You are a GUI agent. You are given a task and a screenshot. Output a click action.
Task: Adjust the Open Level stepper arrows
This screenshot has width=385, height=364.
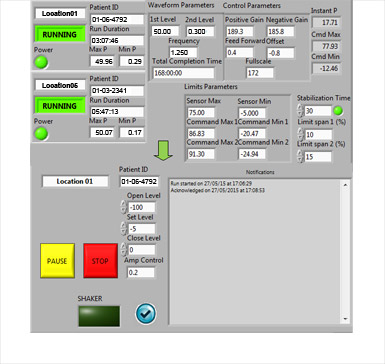[x=124, y=207]
